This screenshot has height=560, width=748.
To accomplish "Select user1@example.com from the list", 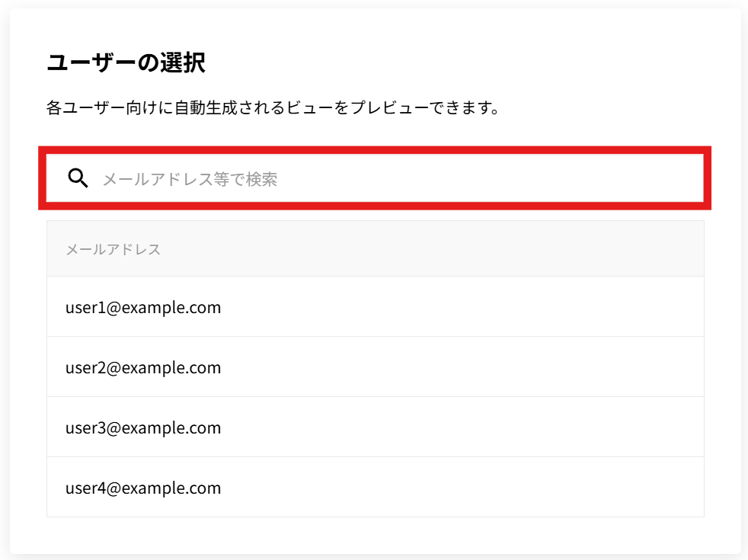I will coord(143,308).
